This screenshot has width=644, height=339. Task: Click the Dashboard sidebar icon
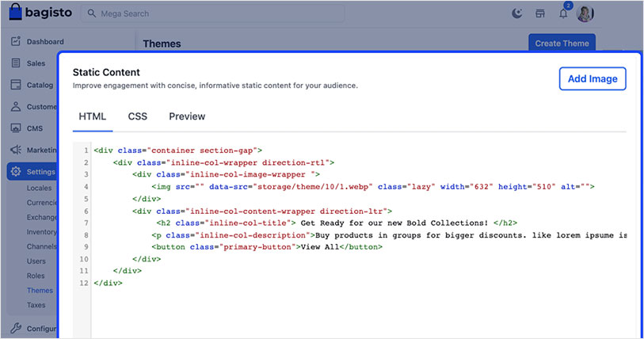(17, 41)
